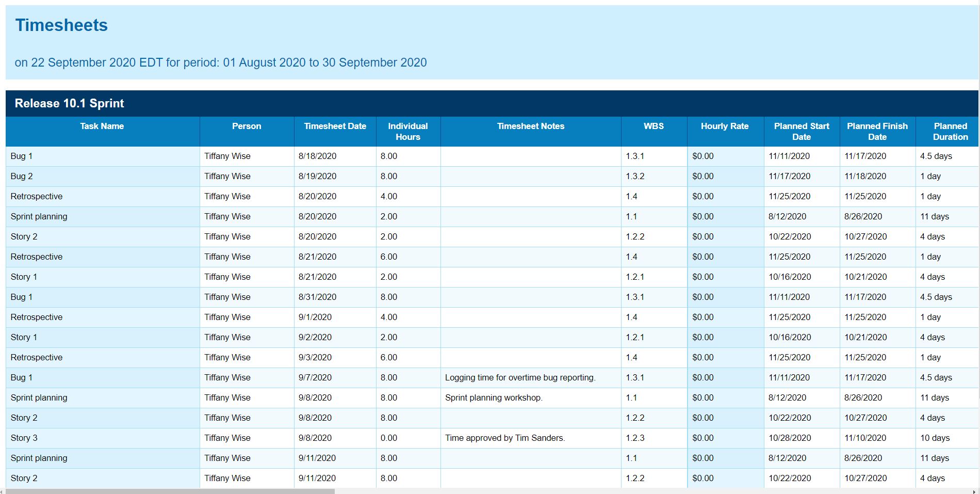Click the $0.00 hourly rate in Bug 2 row
980x494 pixels.
(726, 176)
